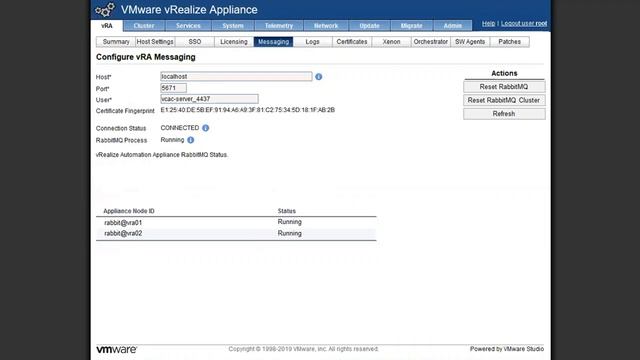Viewport: 640px width, 360px height.
Task: Click the info icon next to Host field
Action: [x=318, y=77]
